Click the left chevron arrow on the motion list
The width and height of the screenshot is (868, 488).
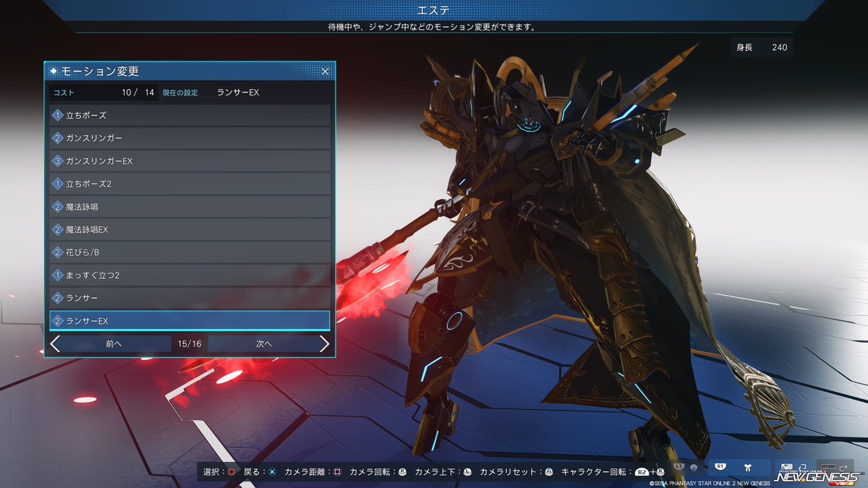[54, 344]
